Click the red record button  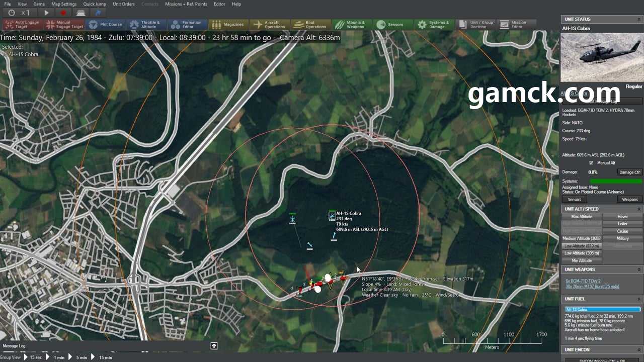coord(63,13)
